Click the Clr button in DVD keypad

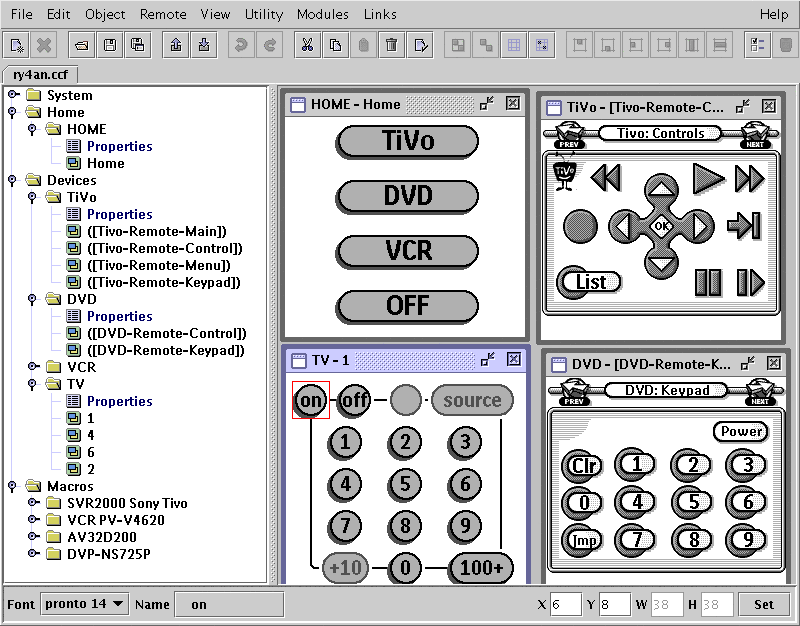click(582, 465)
